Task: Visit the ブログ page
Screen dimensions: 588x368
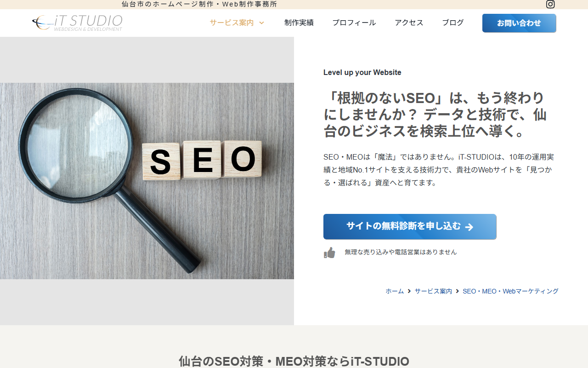Action: [452, 23]
